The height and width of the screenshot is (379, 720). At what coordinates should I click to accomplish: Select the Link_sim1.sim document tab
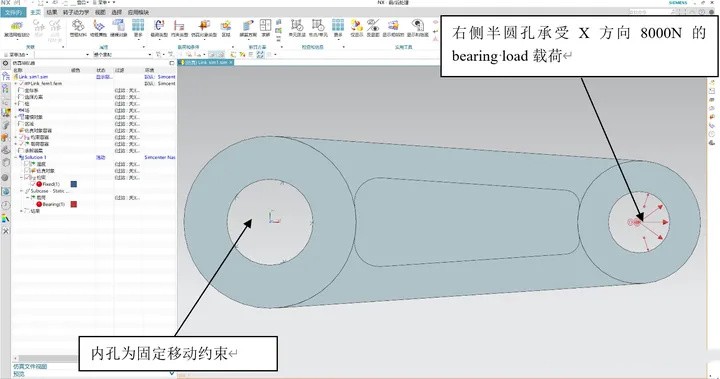coord(205,62)
